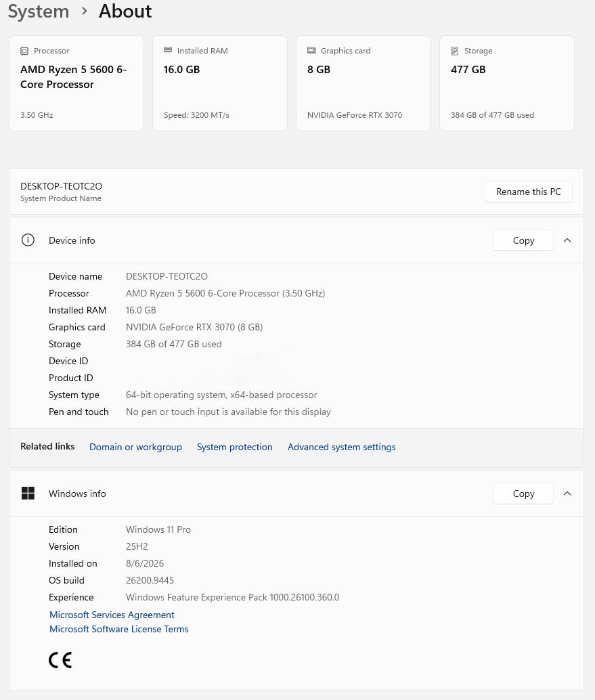Copy the Windows info details
Screen dimensions: 595x700
pos(523,494)
